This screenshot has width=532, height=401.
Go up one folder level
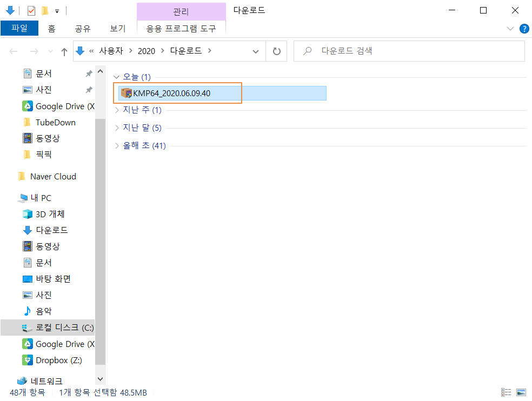[x=64, y=51]
